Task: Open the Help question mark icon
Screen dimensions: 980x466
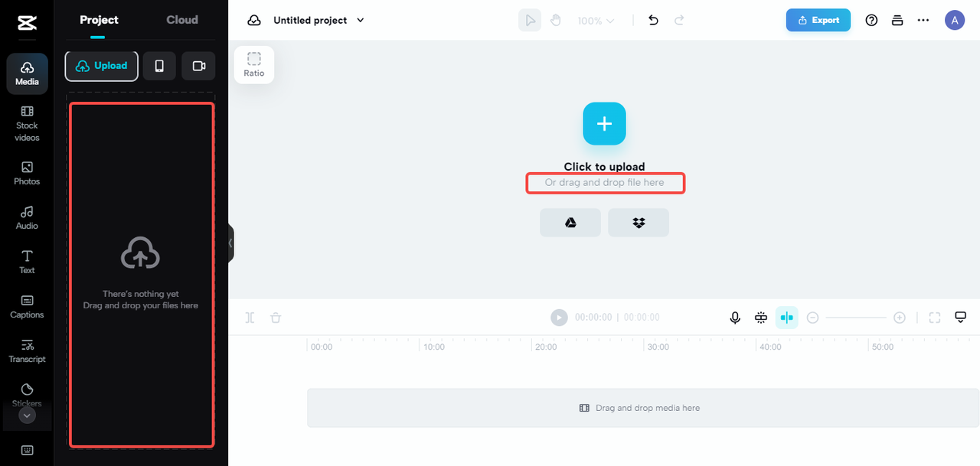Action: 871,21
